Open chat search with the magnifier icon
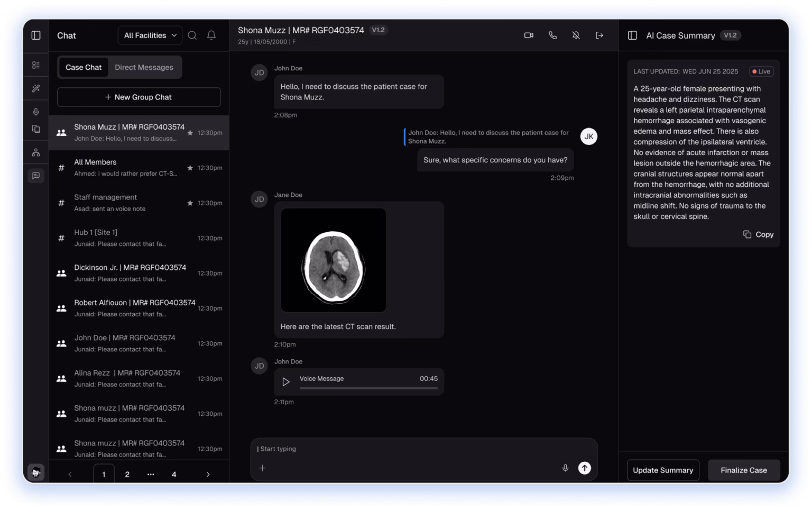This screenshot has width=812, height=510. point(192,35)
